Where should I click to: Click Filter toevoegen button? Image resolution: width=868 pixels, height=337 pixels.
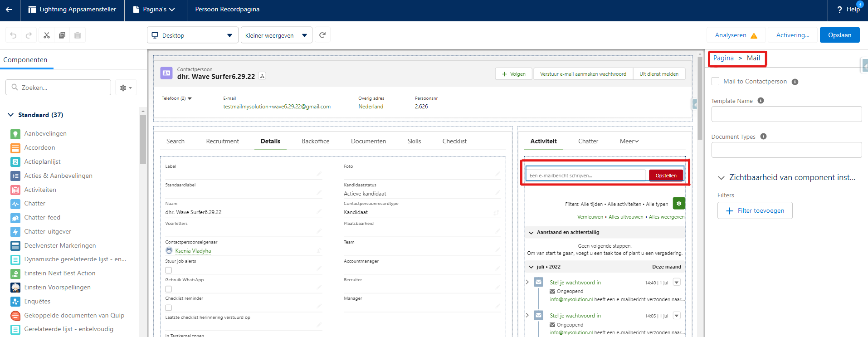[x=755, y=210]
